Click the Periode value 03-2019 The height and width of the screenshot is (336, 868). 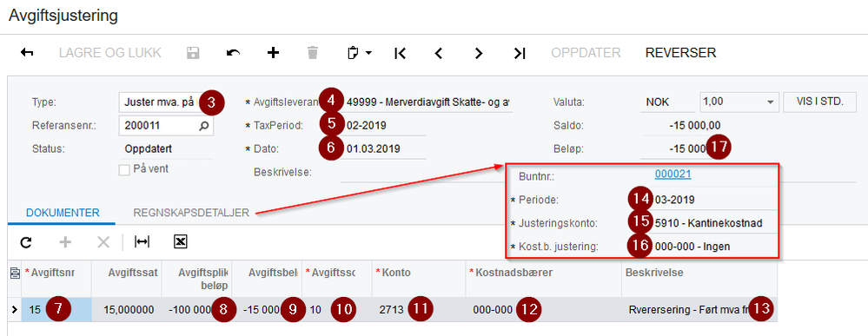[674, 200]
